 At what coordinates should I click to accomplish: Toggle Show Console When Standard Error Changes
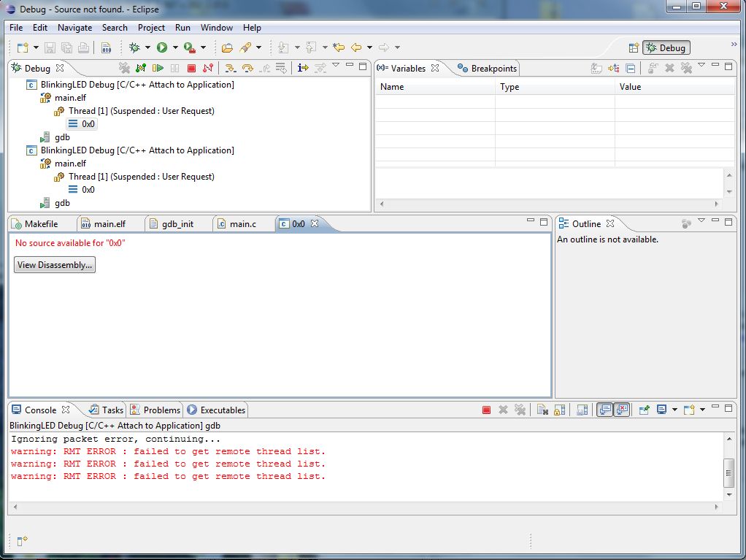(x=622, y=410)
